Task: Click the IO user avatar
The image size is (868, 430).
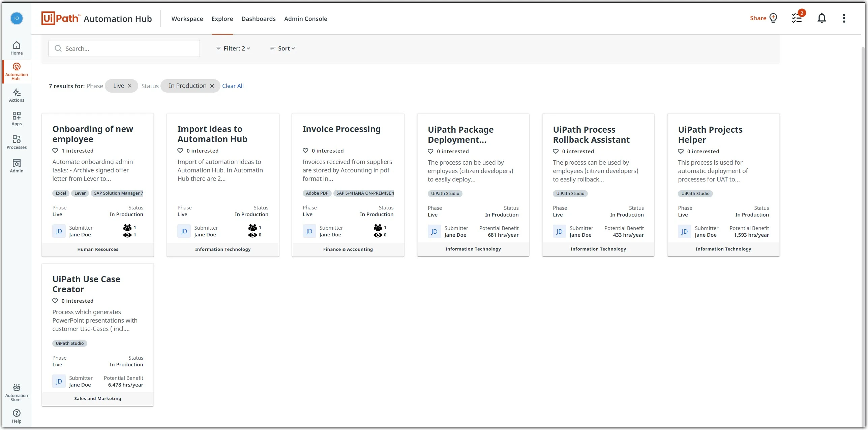Action: [x=17, y=18]
